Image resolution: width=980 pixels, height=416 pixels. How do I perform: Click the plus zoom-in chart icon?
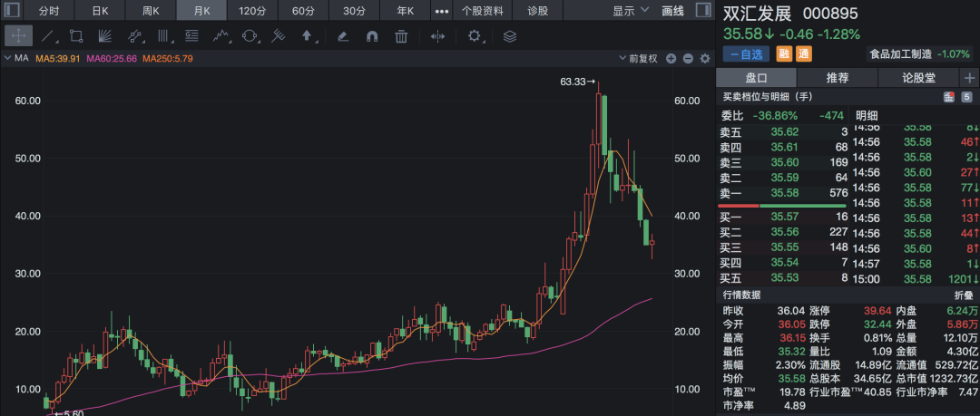[x=671, y=59]
